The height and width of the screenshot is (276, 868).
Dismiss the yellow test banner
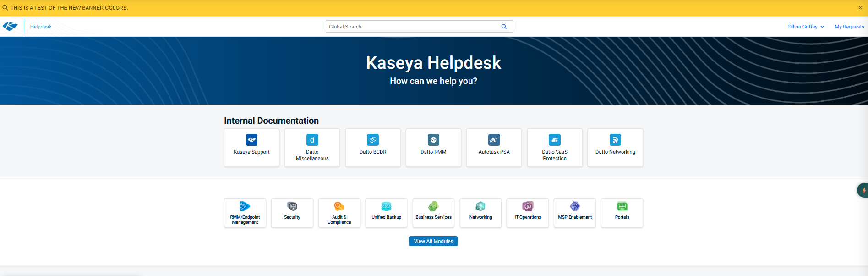(860, 8)
